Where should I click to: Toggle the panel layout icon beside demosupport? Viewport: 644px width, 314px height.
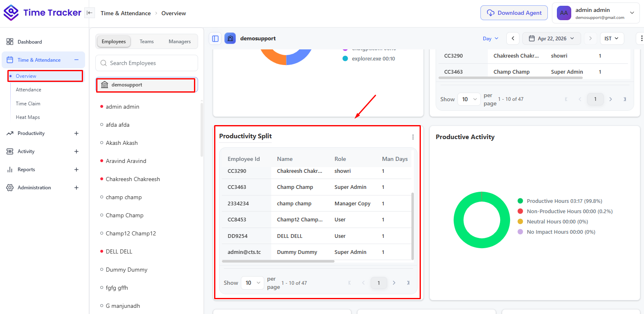[215, 38]
